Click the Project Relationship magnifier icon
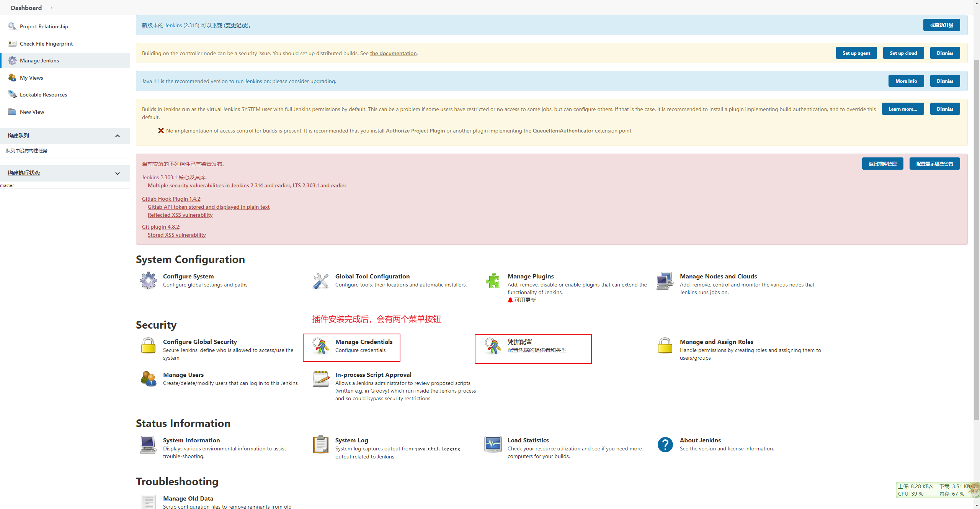 12,26
